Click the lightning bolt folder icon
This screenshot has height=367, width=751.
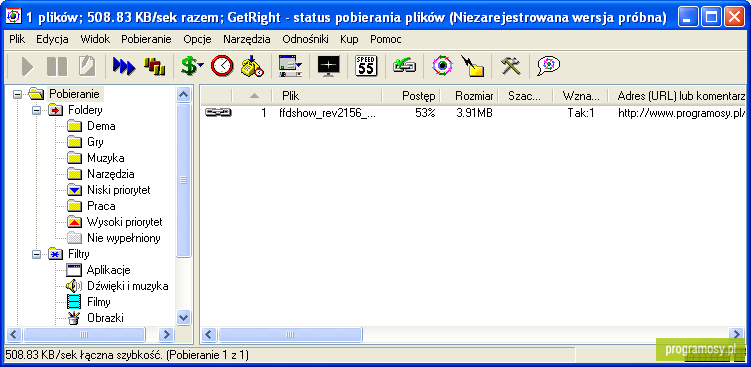coord(472,66)
